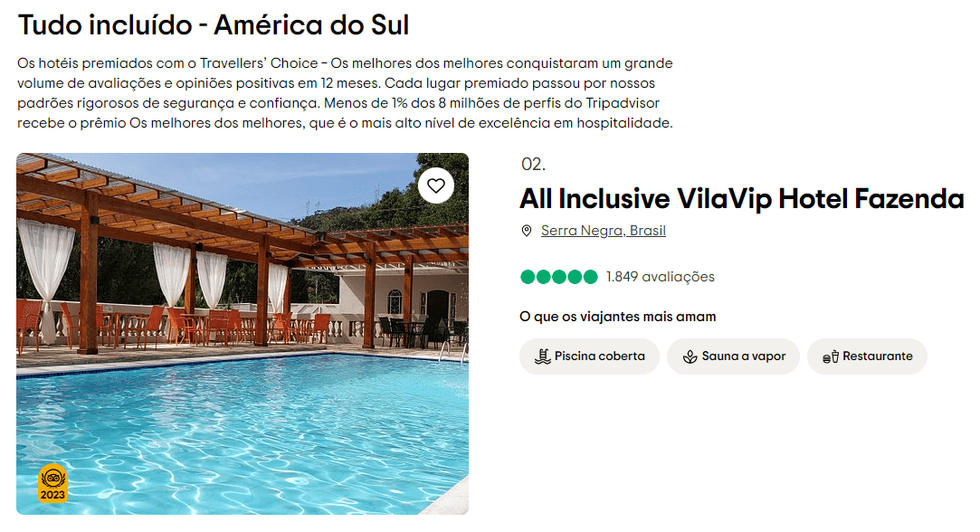Click the location pin icon
Viewport: 980px width, 532px height.
527,231
